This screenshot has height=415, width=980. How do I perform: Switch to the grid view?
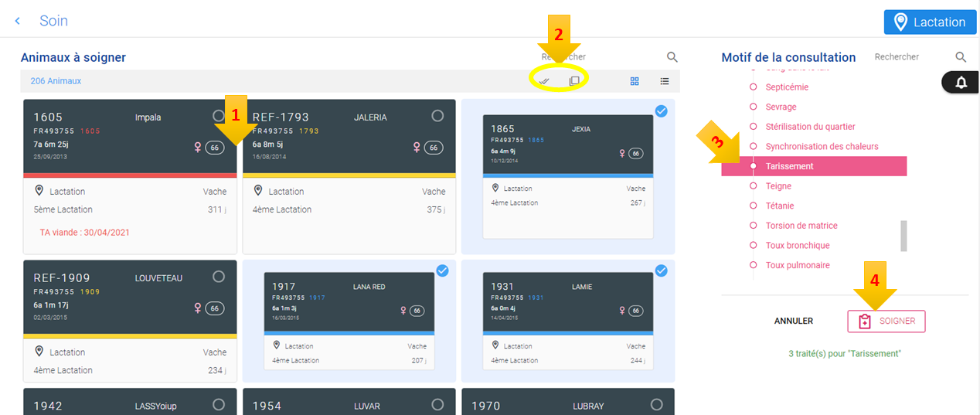pyautogui.click(x=635, y=81)
